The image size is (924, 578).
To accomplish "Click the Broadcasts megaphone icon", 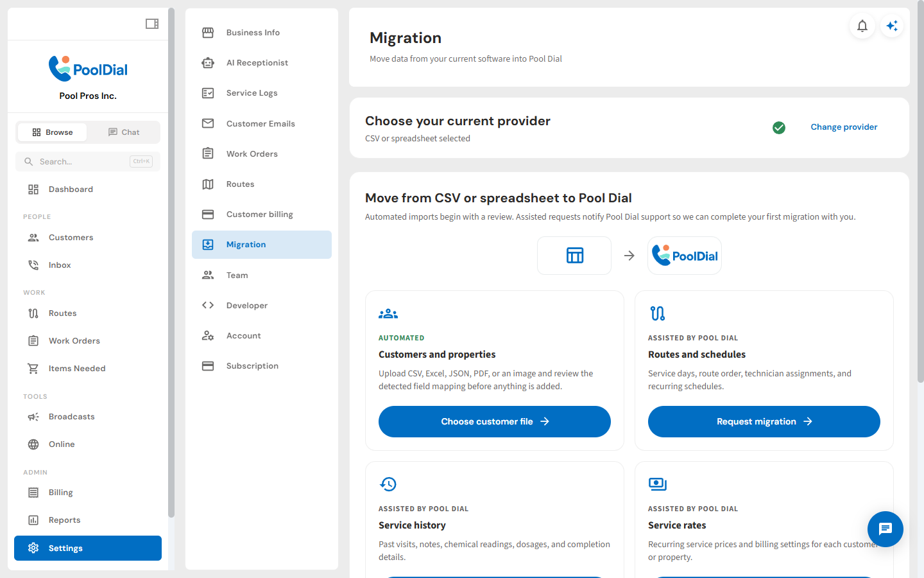I will pyautogui.click(x=33, y=417).
